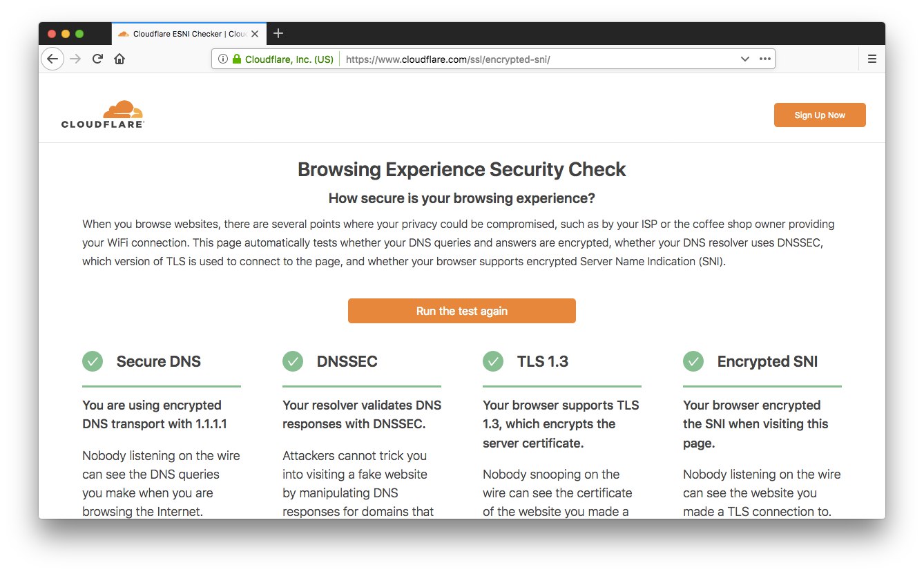The width and height of the screenshot is (924, 574).
Task: Click the Secure DNS heading
Action: (159, 361)
